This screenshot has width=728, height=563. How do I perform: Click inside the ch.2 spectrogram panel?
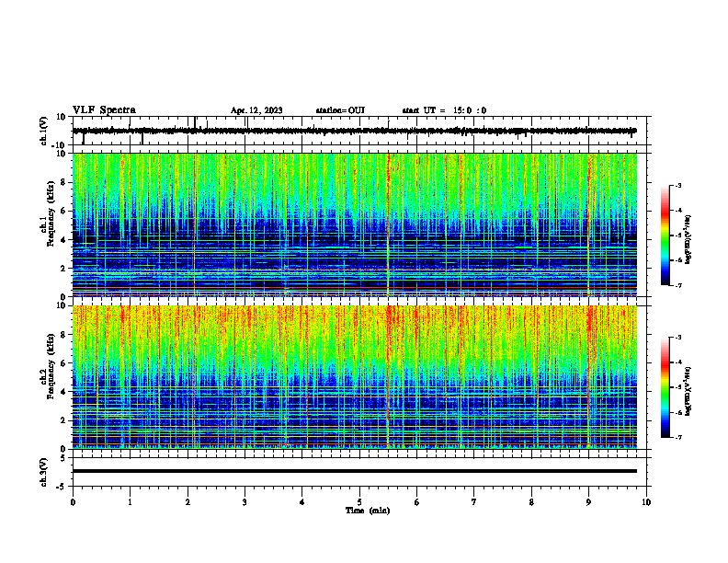click(x=355, y=377)
